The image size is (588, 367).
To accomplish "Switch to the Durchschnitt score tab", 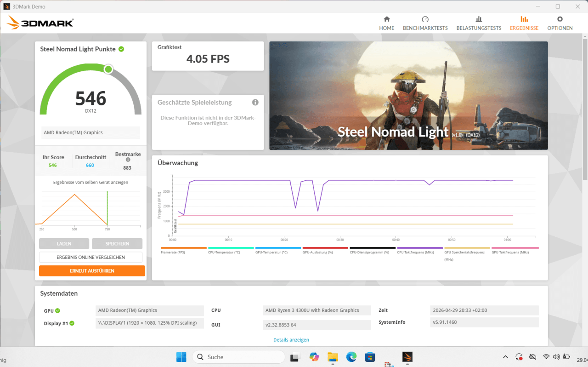I will (x=90, y=160).
